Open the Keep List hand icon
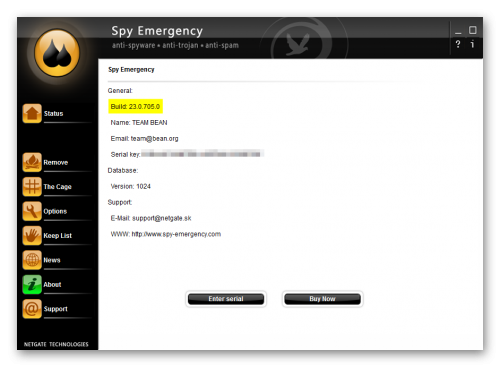Image resolution: width=500 pixels, height=367 pixels. [32, 235]
